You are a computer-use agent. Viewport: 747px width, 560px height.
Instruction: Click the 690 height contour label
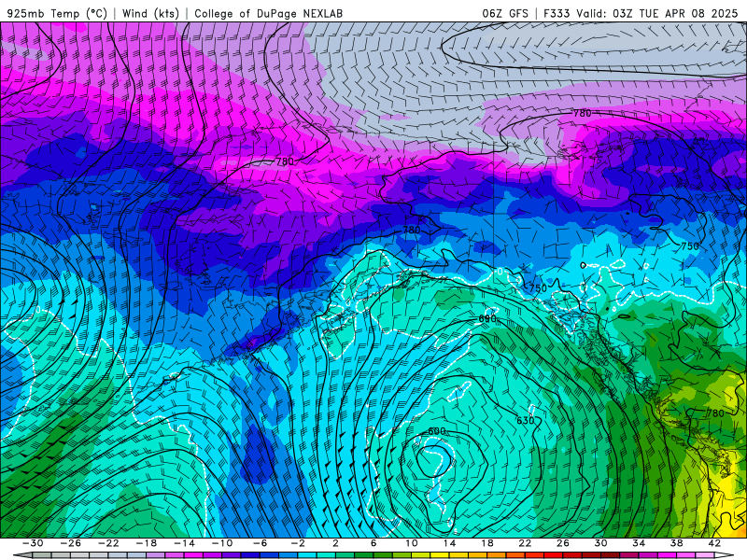tap(486, 318)
